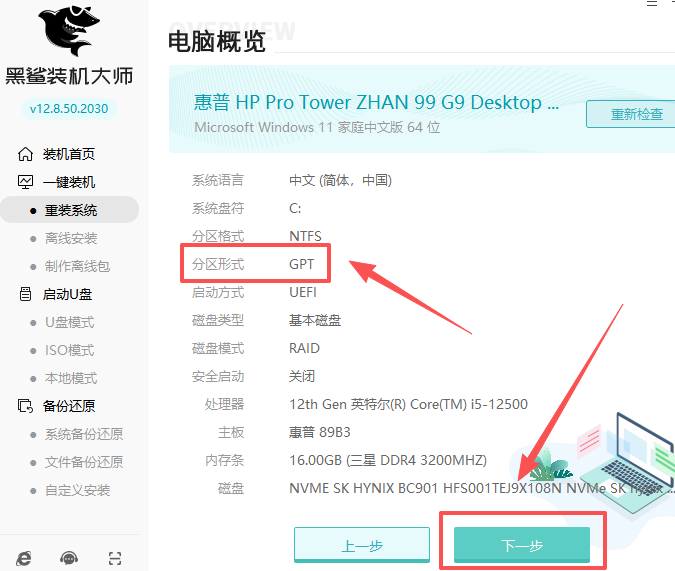Click 上一步 to go back

click(362, 545)
